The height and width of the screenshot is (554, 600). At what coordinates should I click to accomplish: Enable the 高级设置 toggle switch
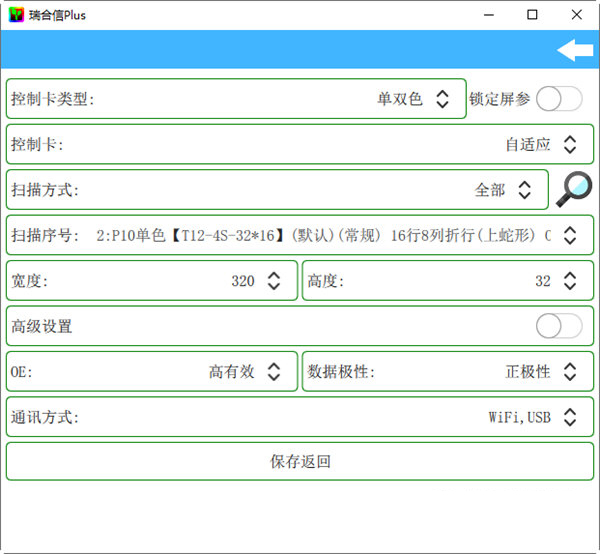point(558,326)
